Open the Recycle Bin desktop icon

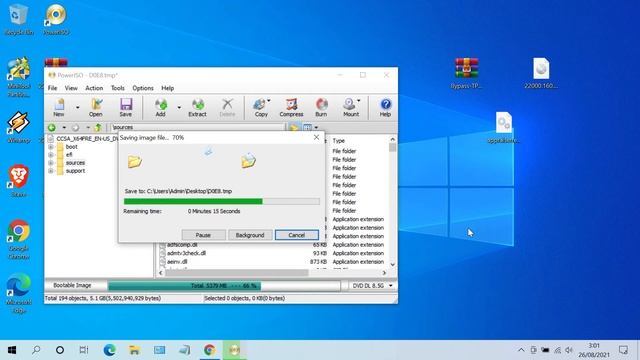(18, 19)
